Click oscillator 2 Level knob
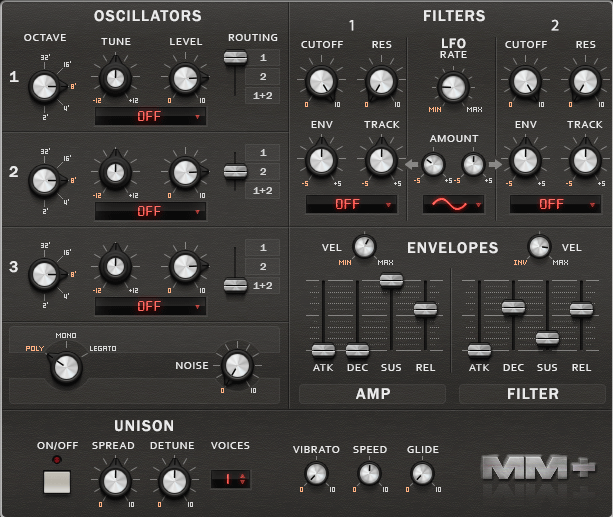This screenshot has height=517, width=613. pyautogui.click(x=185, y=172)
